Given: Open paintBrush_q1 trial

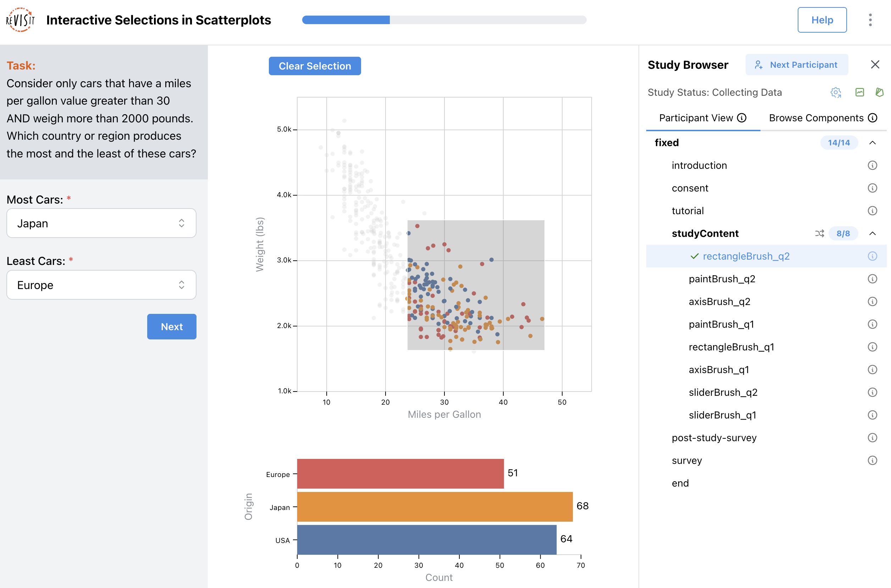Looking at the screenshot, I should click(x=721, y=324).
